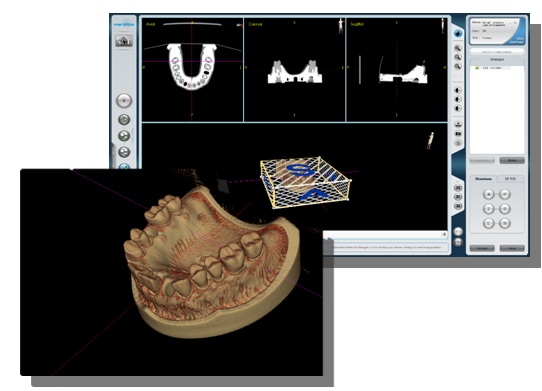This screenshot has width=542, height=391.
Task: Click the home icon in left sidebar
Action: (x=124, y=41)
